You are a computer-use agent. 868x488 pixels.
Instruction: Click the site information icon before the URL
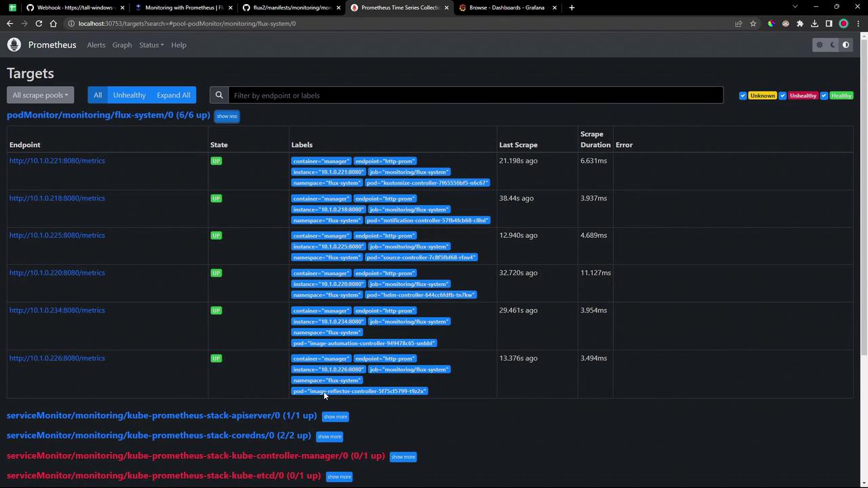pyautogui.click(x=71, y=24)
